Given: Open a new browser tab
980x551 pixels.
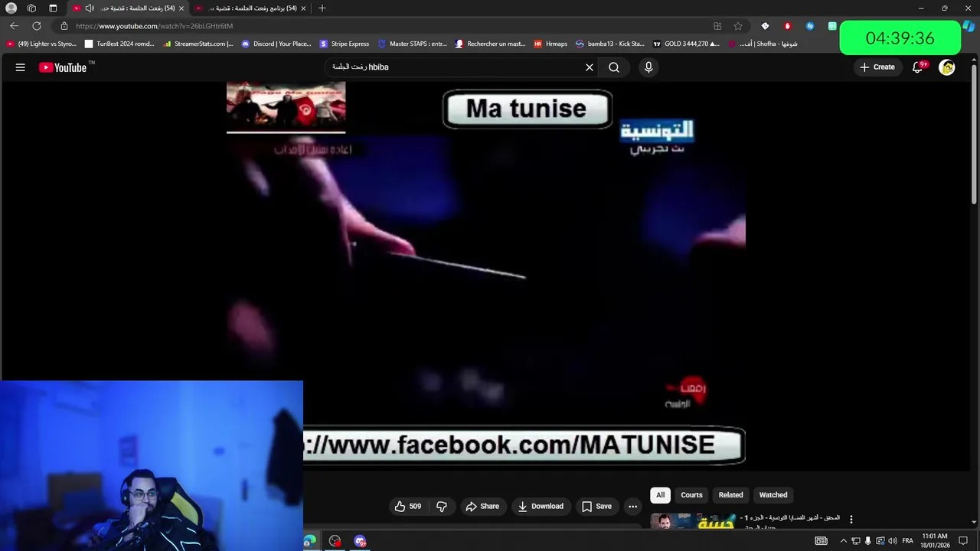Looking at the screenshot, I should coord(322,8).
